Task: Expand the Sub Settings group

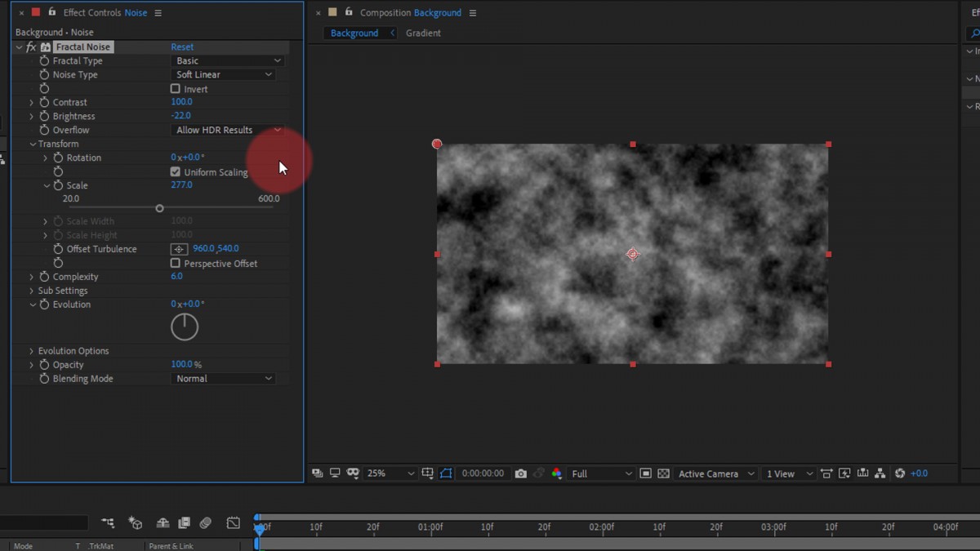Action: pos(32,291)
